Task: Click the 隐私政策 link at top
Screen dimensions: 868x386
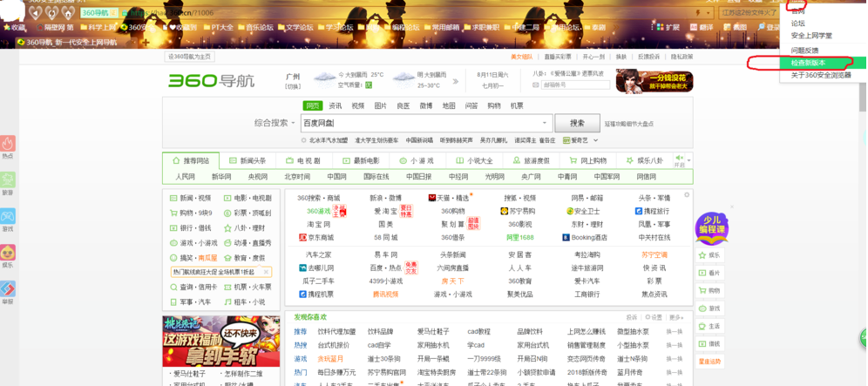Action: [682, 57]
